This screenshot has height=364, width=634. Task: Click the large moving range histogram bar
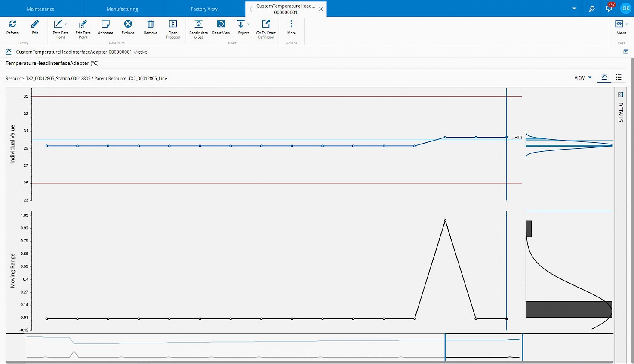[569, 309]
